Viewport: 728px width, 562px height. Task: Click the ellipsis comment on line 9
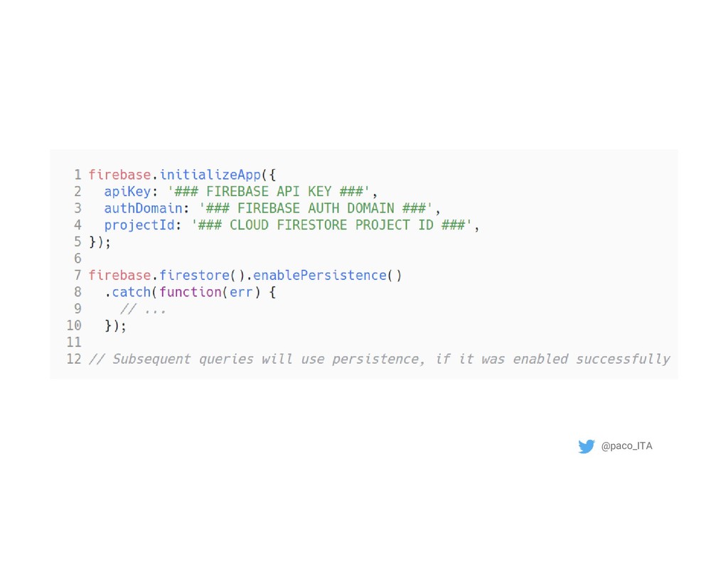(x=143, y=309)
